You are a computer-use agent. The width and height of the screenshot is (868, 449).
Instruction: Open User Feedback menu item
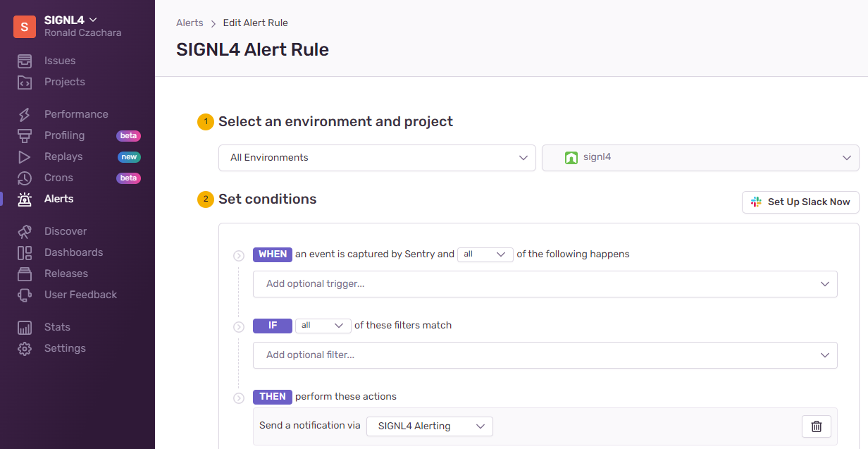pos(80,295)
